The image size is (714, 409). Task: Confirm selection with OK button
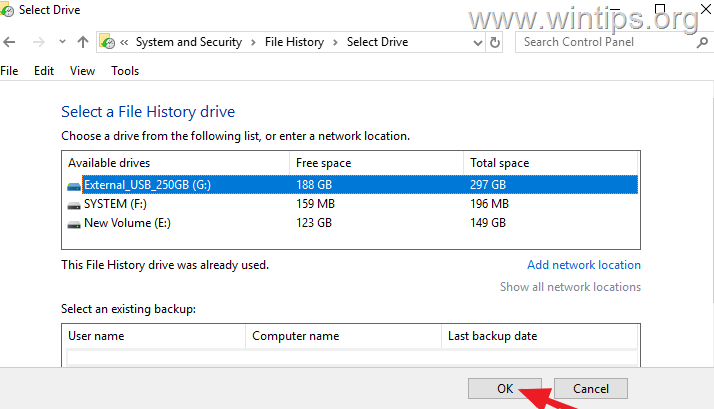(505, 389)
